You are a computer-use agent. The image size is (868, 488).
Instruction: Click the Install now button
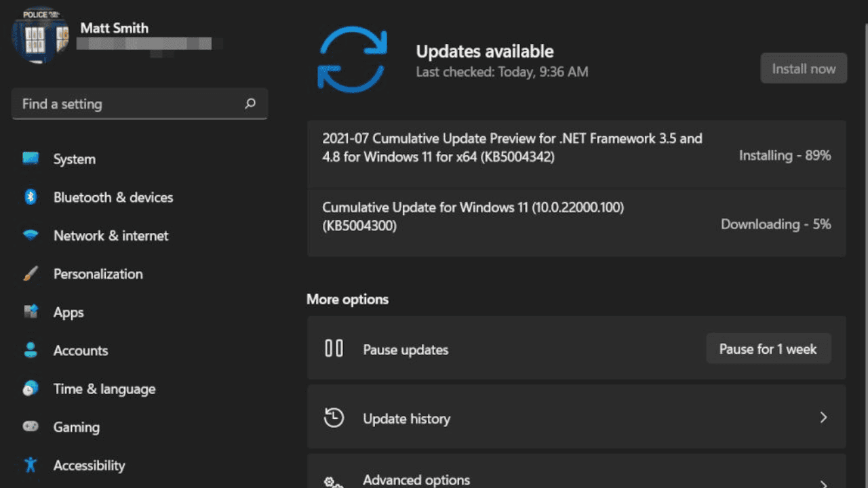804,68
